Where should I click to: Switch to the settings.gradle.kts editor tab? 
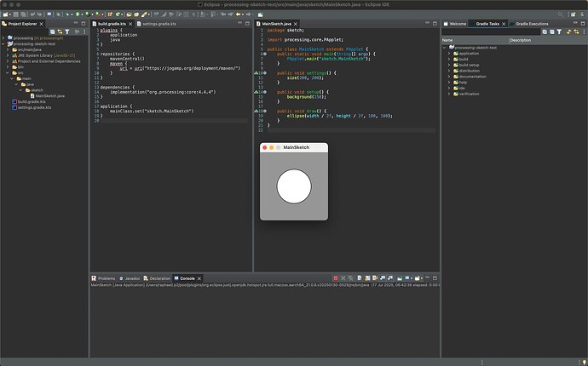point(159,24)
